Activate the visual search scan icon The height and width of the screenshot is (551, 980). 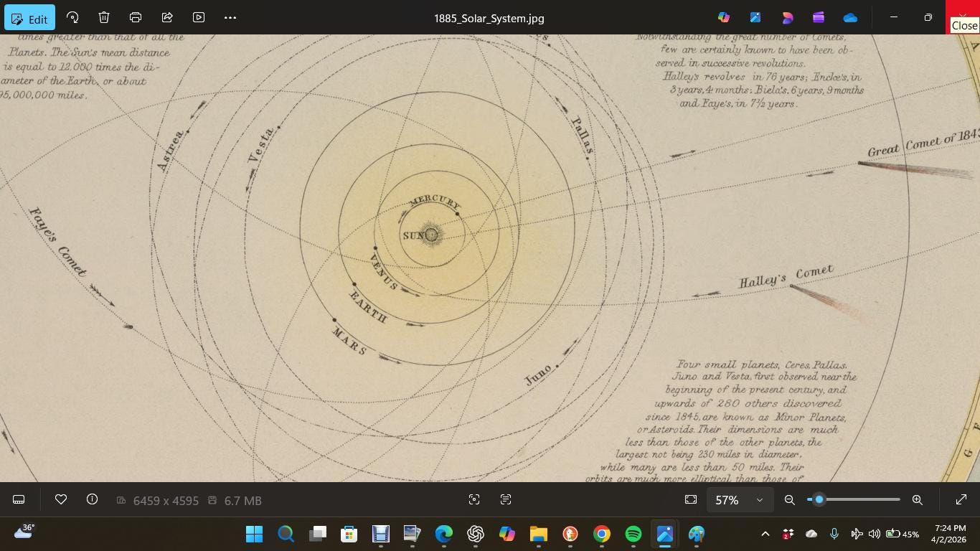pyautogui.click(x=474, y=499)
